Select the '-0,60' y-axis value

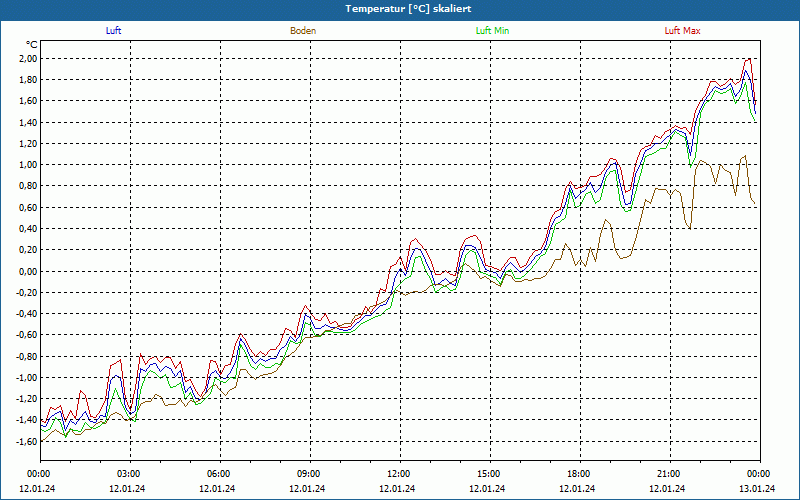27,335
